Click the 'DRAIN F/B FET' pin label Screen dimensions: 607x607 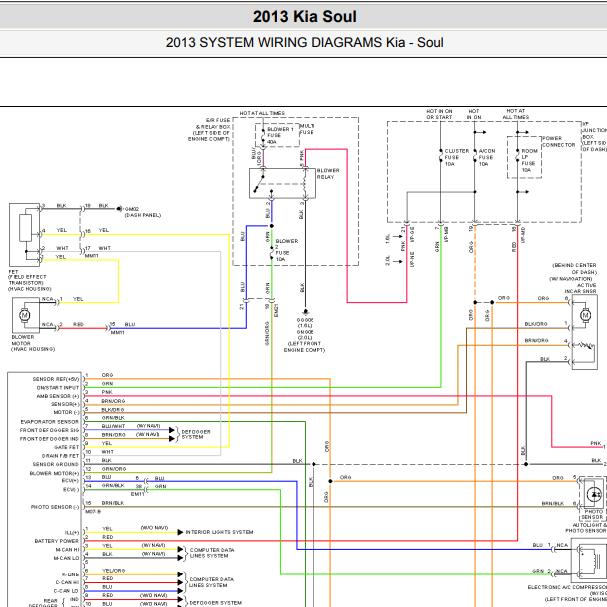(x=60, y=456)
